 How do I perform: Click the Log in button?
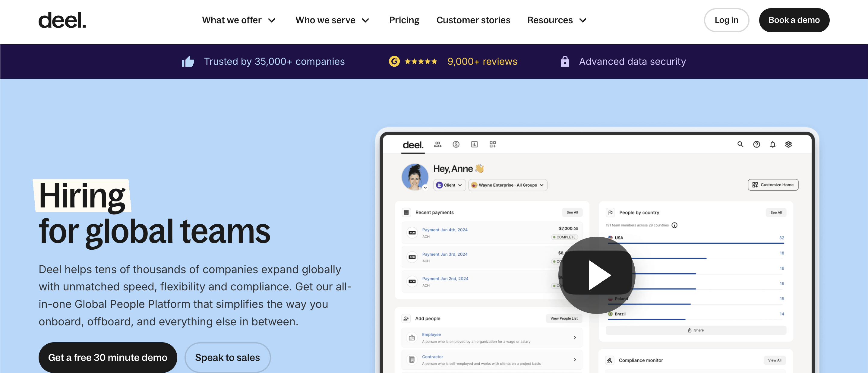pos(726,20)
